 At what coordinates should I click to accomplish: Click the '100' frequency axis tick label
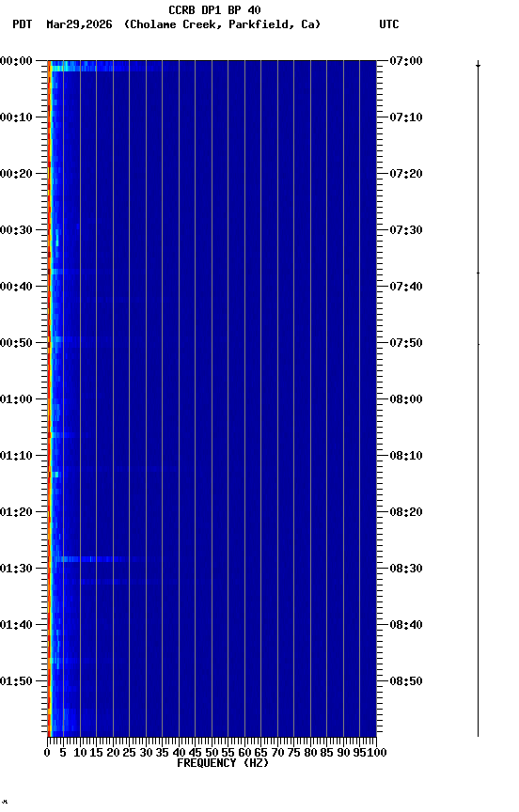pyautogui.click(x=377, y=754)
